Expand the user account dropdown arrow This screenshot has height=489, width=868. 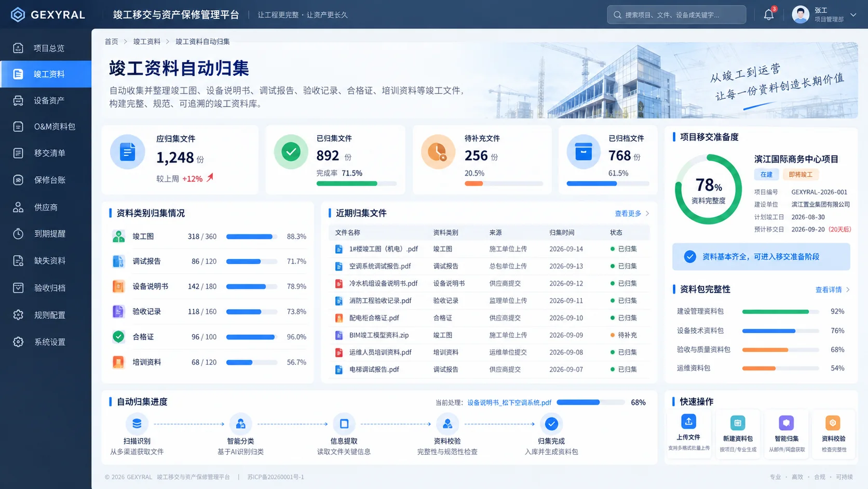pyautogui.click(x=853, y=15)
